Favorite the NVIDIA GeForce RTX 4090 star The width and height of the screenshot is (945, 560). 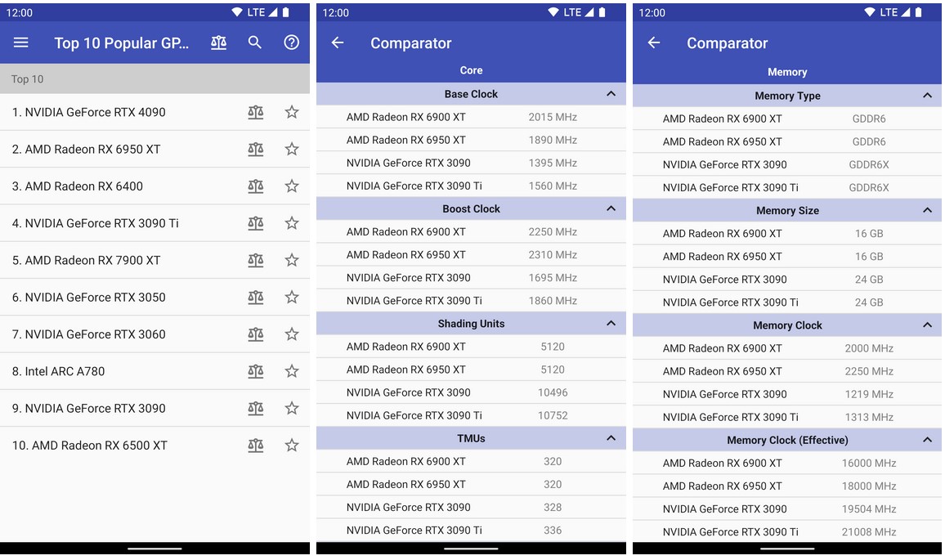click(292, 112)
